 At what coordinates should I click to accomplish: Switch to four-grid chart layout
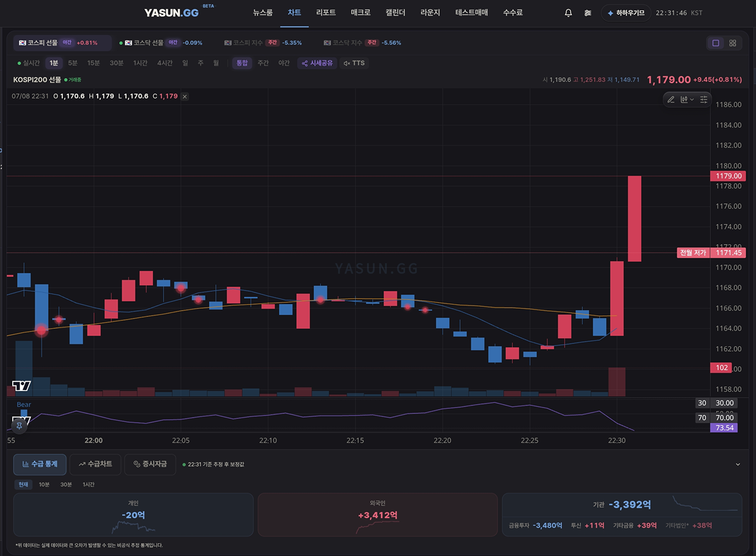coord(733,43)
